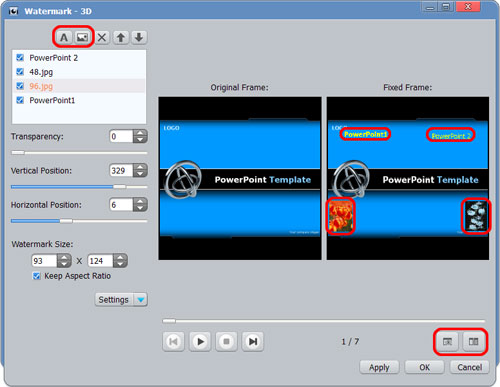Toggle Keep Aspect Ratio checkbox
The height and width of the screenshot is (387, 500).
point(36,276)
